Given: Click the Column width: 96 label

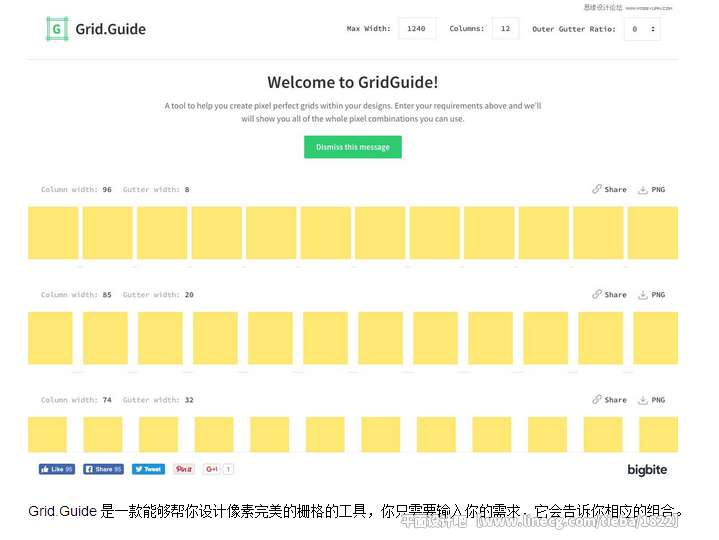Looking at the screenshot, I should pos(76,189).
